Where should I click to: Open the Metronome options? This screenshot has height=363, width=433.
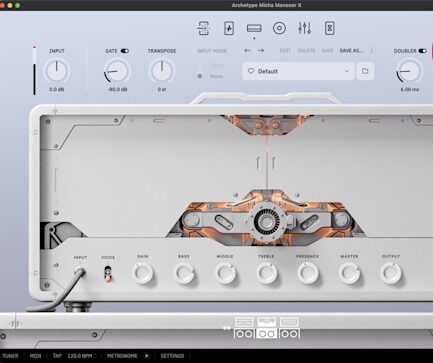click(x=122, y=356)
